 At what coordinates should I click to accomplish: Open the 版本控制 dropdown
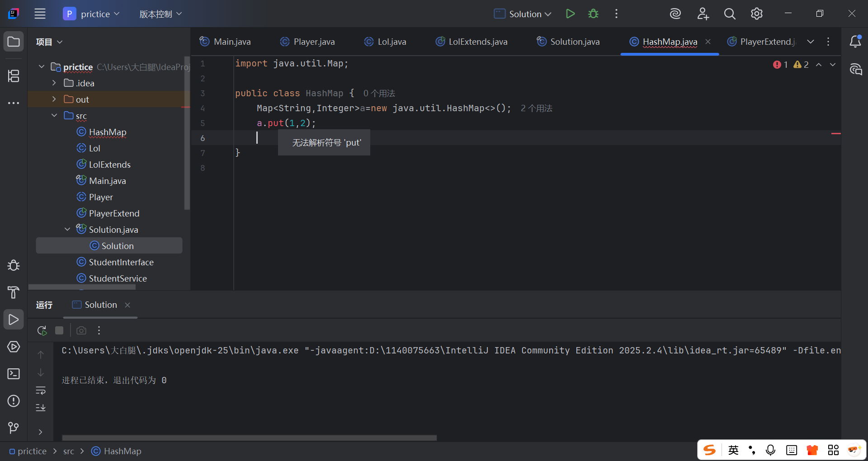tap(160, 14)
